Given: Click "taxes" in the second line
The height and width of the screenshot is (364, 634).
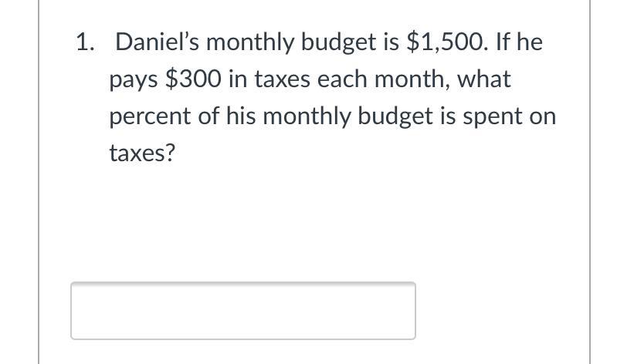Looking at the screenshot, I should (x=282, y=79).
